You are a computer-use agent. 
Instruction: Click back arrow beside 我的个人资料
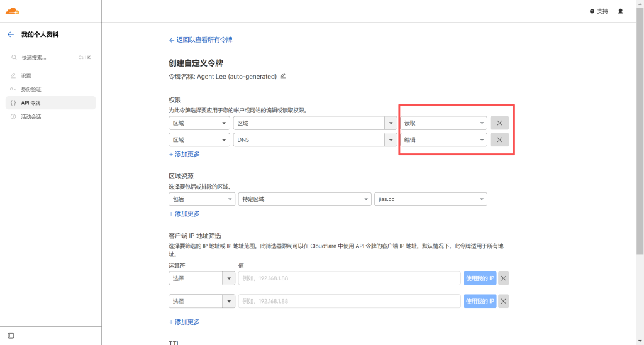11,35
